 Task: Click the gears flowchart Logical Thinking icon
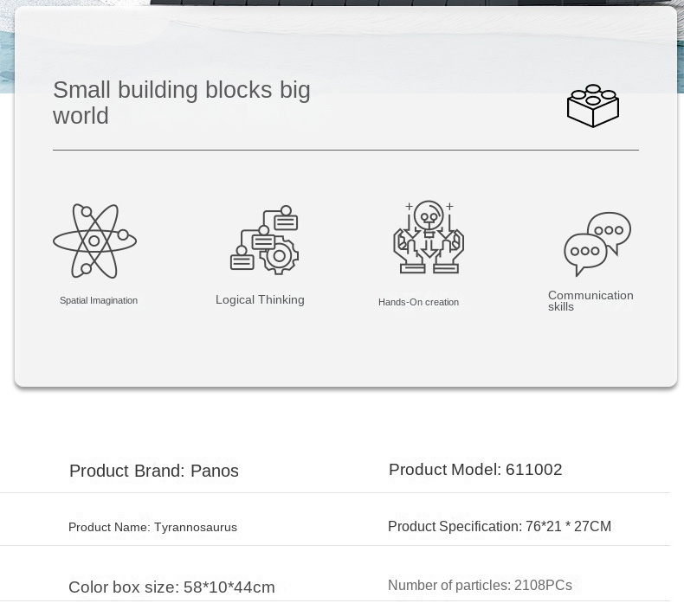265,241
